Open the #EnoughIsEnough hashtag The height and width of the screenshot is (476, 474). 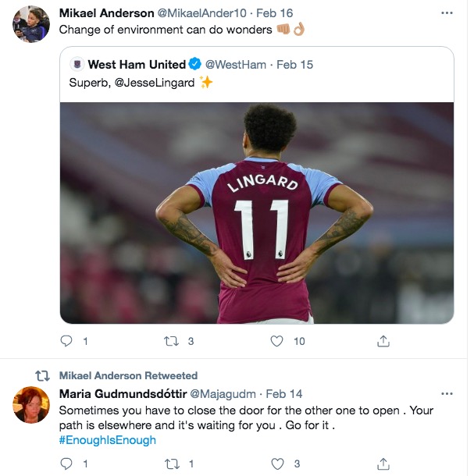(108, 440)
